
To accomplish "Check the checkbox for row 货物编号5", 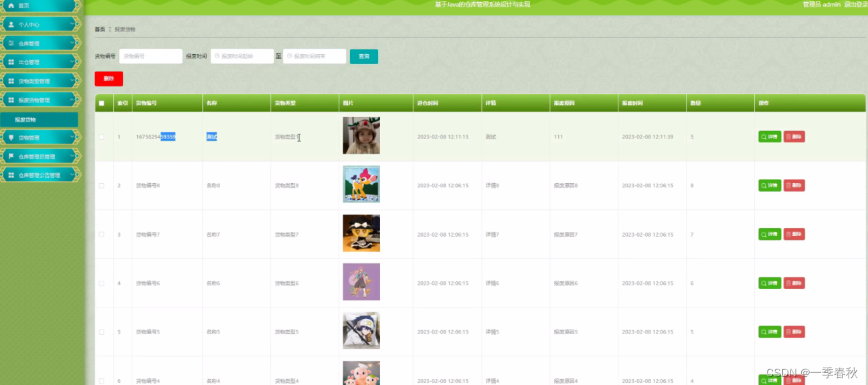I will [x=102, y=332].
